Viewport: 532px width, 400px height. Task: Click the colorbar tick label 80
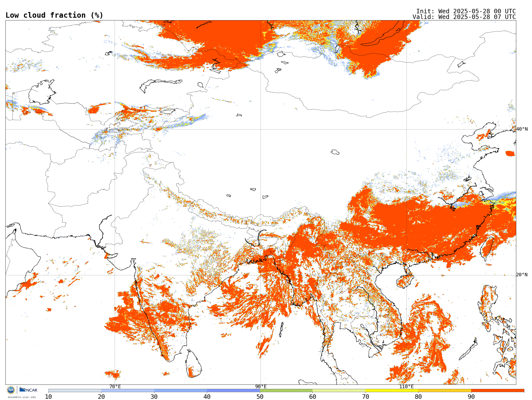click(x=418, y=397)
